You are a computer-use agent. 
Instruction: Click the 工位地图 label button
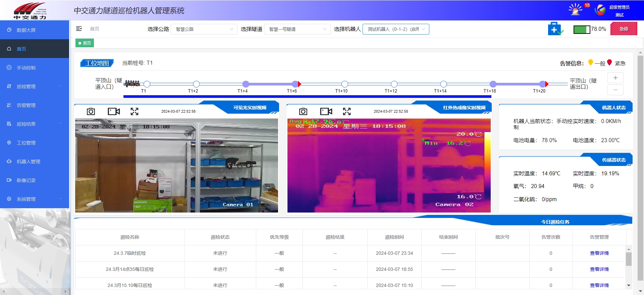point(97,63)
